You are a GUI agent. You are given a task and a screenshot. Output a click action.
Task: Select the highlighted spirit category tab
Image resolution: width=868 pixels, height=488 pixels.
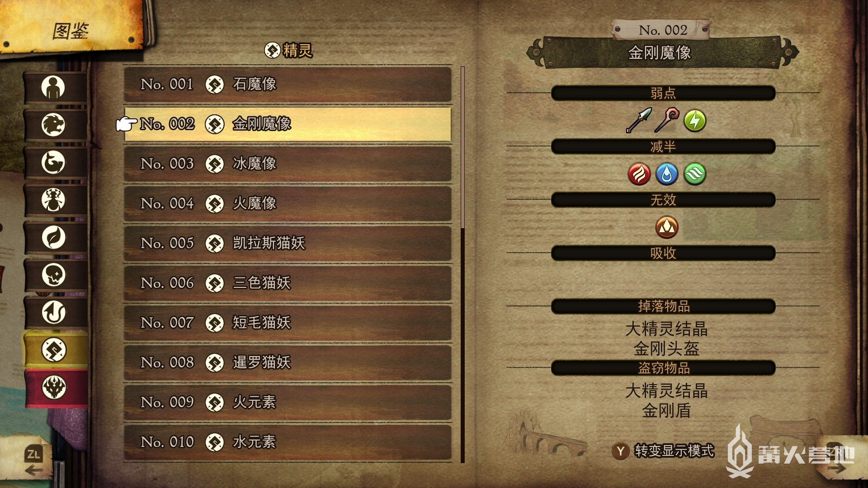54,350
